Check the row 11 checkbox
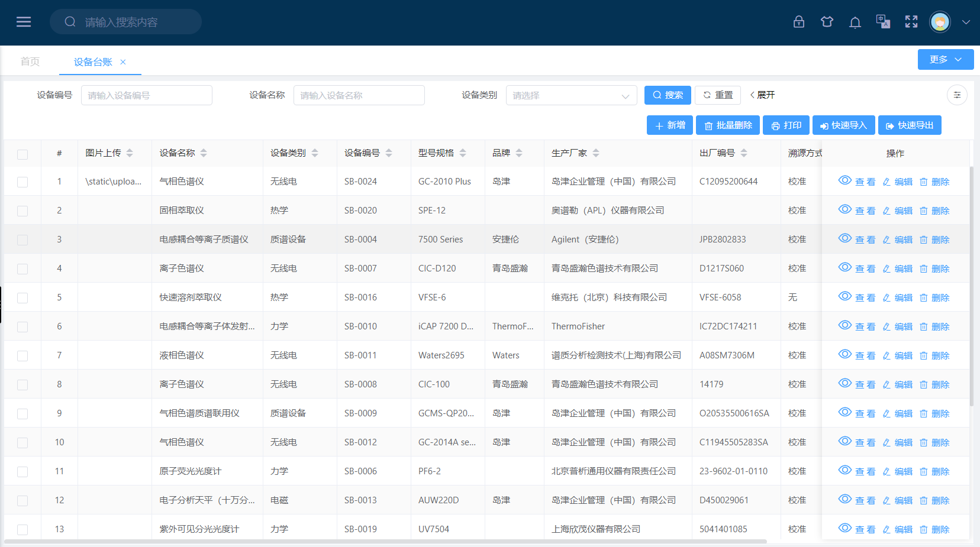 pos(22,472)
